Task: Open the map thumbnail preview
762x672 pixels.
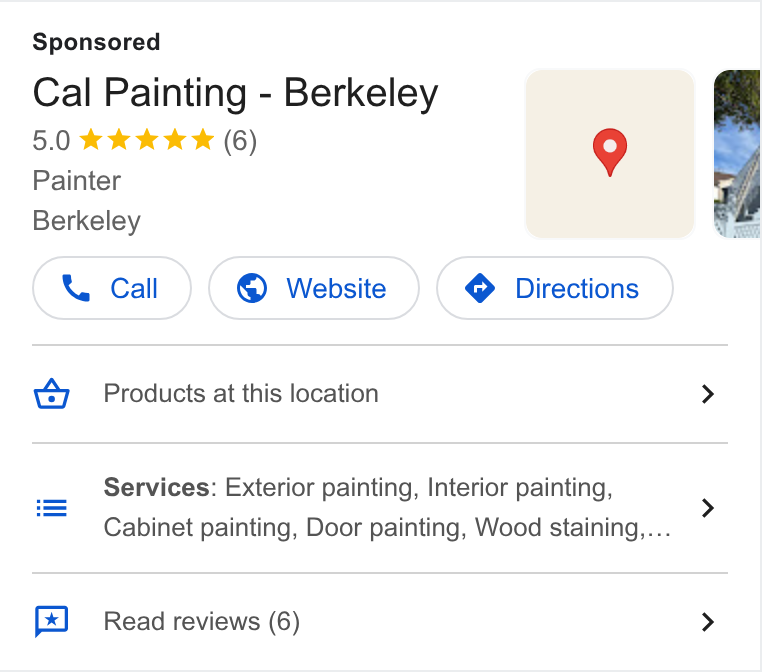Action: (x=609, y=154)
